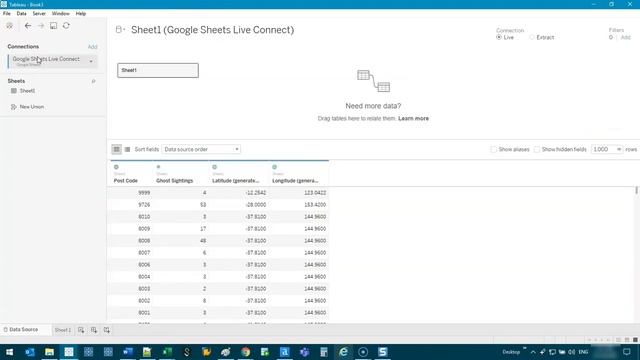Click Ghost Sightings column data type icon
Screen dimensions: 640x360
[x=158, y=167]
